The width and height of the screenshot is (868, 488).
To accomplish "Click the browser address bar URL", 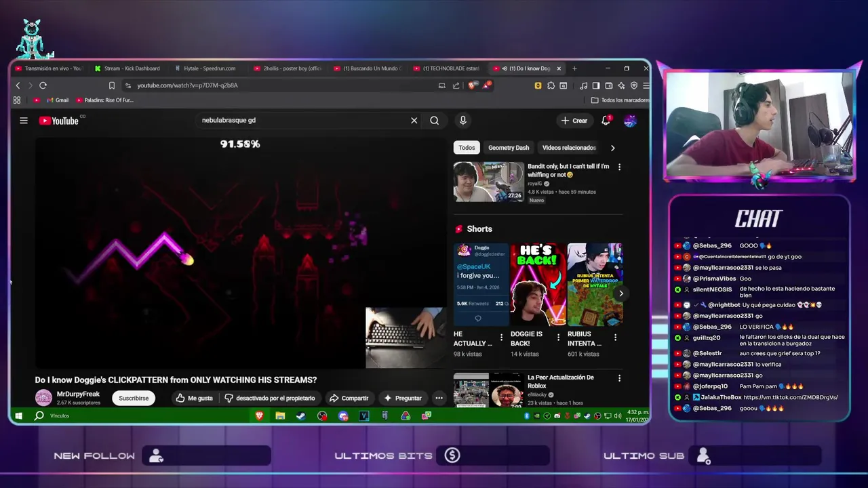I will (x=187, y=85).
